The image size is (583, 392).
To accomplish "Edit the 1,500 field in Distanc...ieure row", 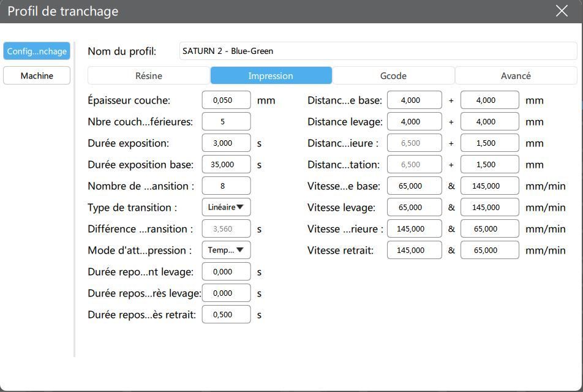I will point(490,143).
